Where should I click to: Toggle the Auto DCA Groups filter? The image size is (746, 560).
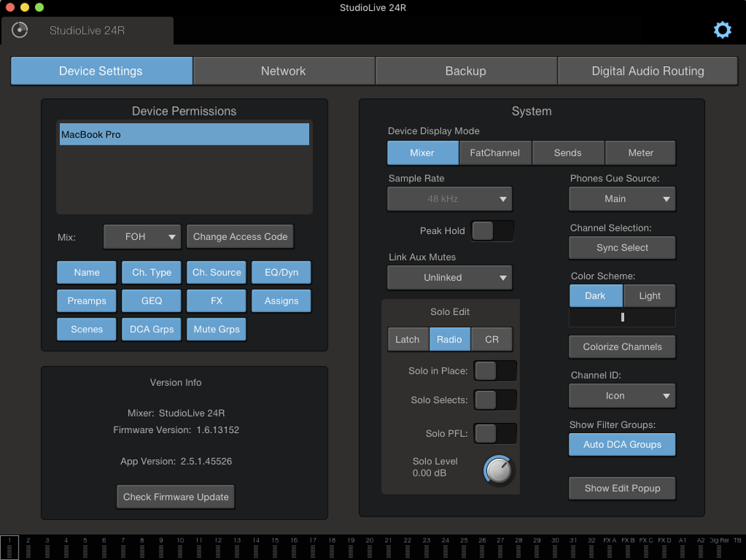pyautogui.click(x=622, y=445)
